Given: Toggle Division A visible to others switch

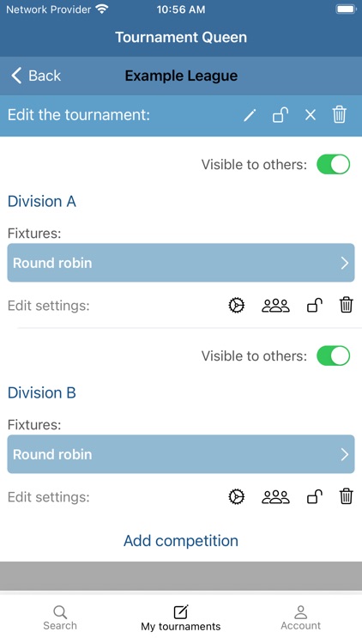Looking at the screenshot, I should (334, 165).
